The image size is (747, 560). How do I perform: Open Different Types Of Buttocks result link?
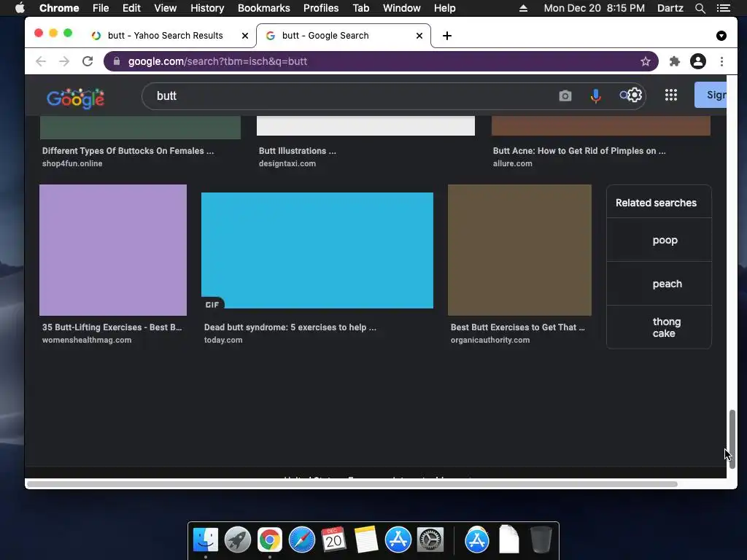point(128,151)
